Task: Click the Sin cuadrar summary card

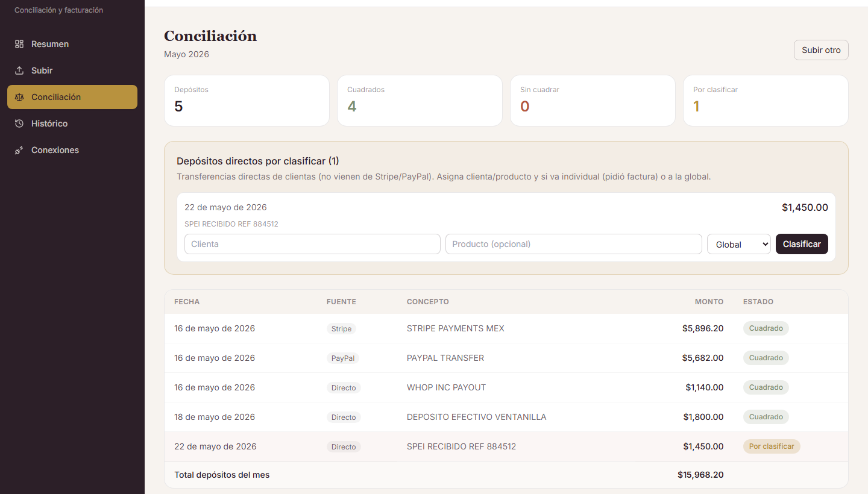Action: pos(593,101)
